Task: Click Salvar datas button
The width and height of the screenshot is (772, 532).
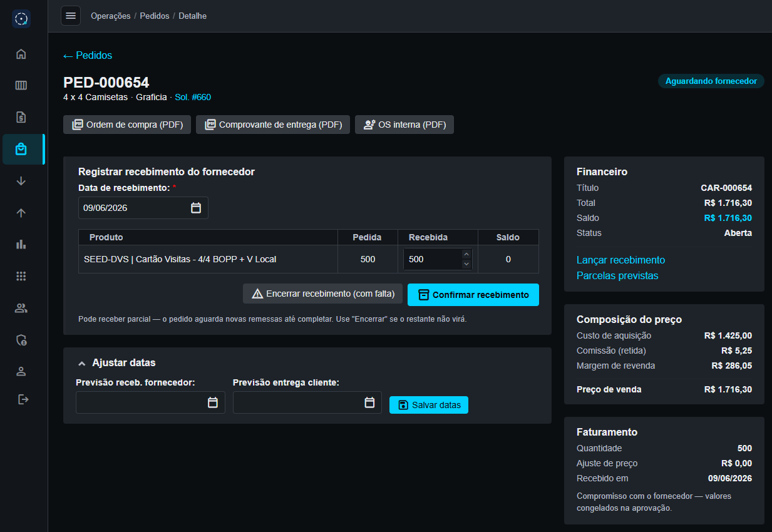Action: pos(429,405)
